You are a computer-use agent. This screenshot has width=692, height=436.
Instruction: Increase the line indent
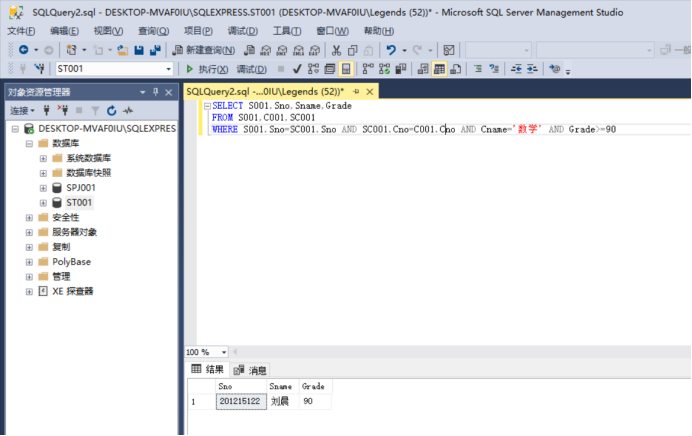[x=532, y=69]
